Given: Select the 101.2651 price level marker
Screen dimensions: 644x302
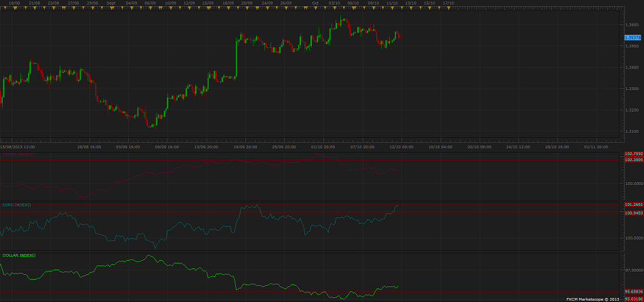Looking at the screenshot, I should click(633, 204).
